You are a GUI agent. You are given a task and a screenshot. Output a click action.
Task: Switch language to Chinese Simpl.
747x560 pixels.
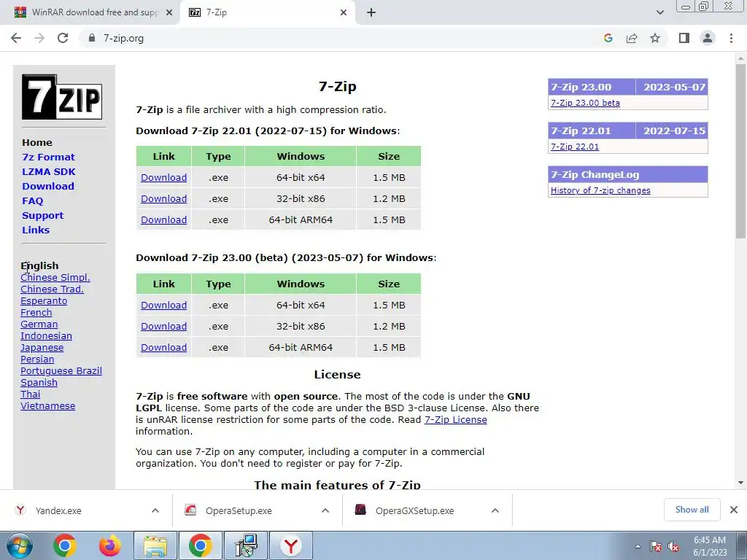[x=55, y=278]
